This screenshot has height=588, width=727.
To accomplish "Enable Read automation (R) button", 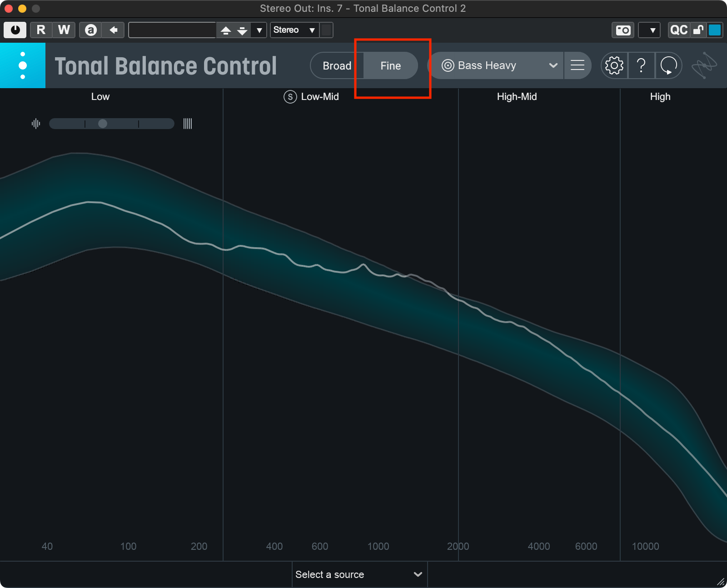I will [41, 30].
